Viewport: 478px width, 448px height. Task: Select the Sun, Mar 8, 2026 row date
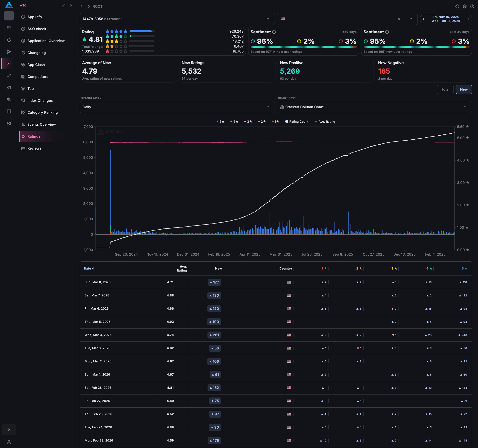(x=98, y=282)
